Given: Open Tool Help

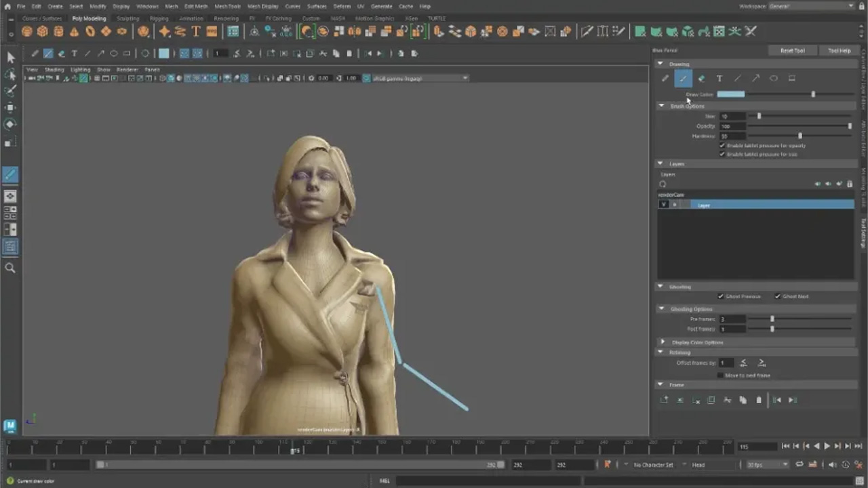Looking at the screenshot, I should click(839, 51).
